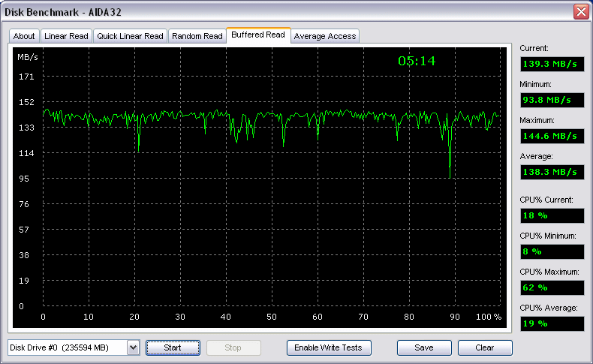The image size is (593, 364).
Task: Click the Current speed value 139.3 MB/s
Action: [552, 65]
